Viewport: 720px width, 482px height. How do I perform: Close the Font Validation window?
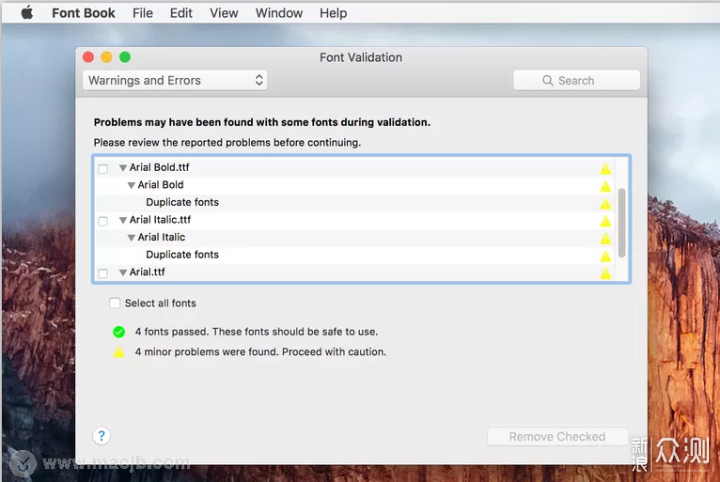click(x=88, y=57)
